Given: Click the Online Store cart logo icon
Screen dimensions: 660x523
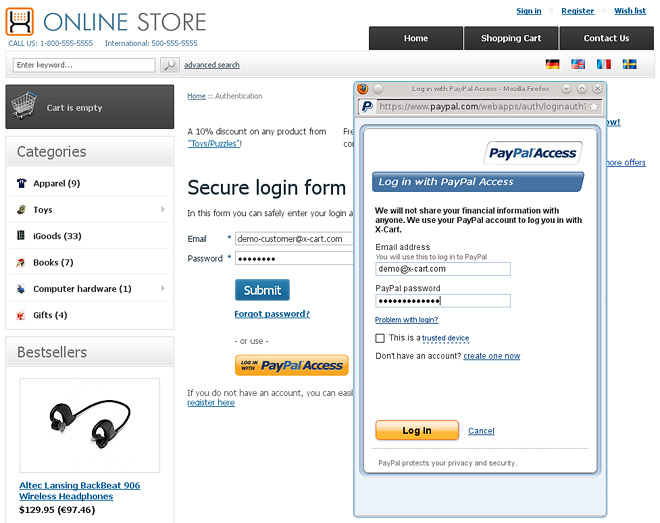Looking at the screenshot, I should 19,21.
